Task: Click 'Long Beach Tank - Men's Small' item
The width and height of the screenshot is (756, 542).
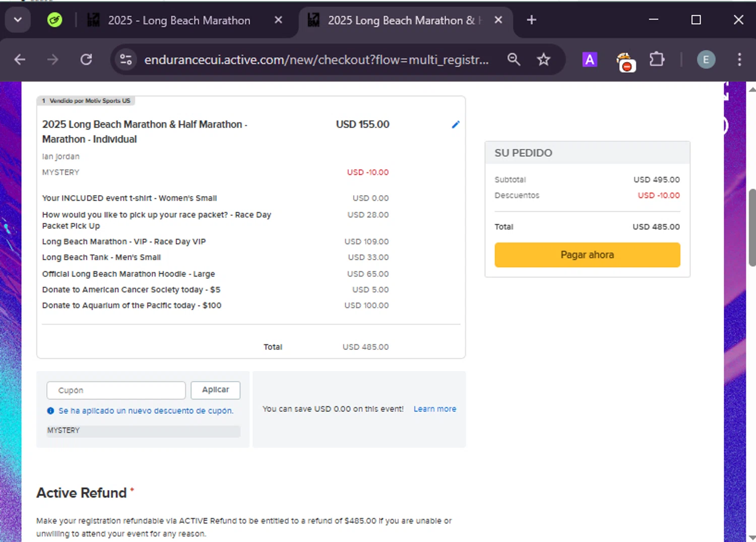Action: pos(101,257)
